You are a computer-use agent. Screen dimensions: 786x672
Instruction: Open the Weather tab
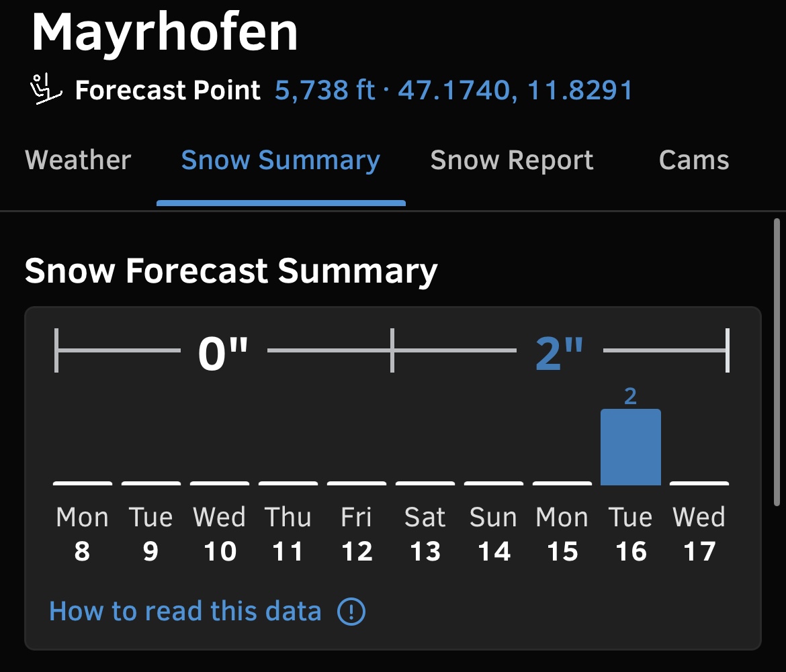point(78,160)
